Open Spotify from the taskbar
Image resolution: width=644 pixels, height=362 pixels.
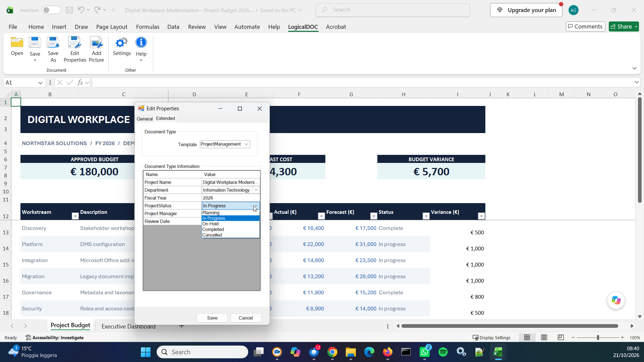(443, 352)
